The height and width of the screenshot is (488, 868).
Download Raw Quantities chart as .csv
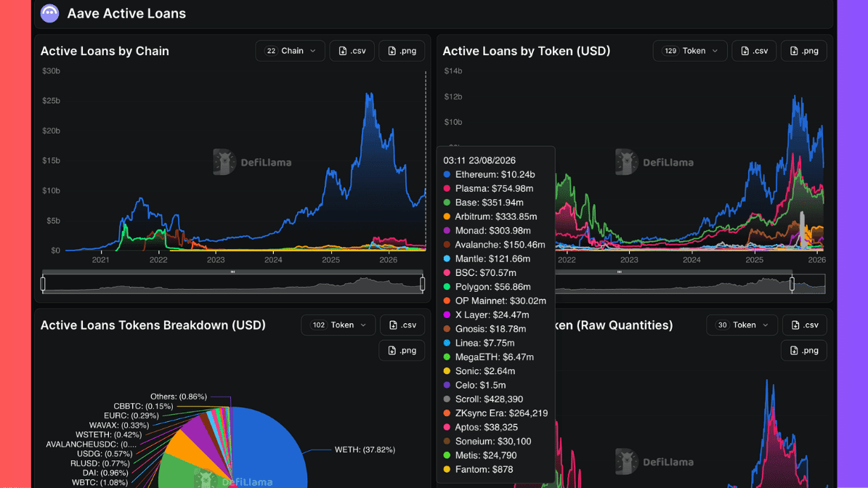[x=804, y=325]
